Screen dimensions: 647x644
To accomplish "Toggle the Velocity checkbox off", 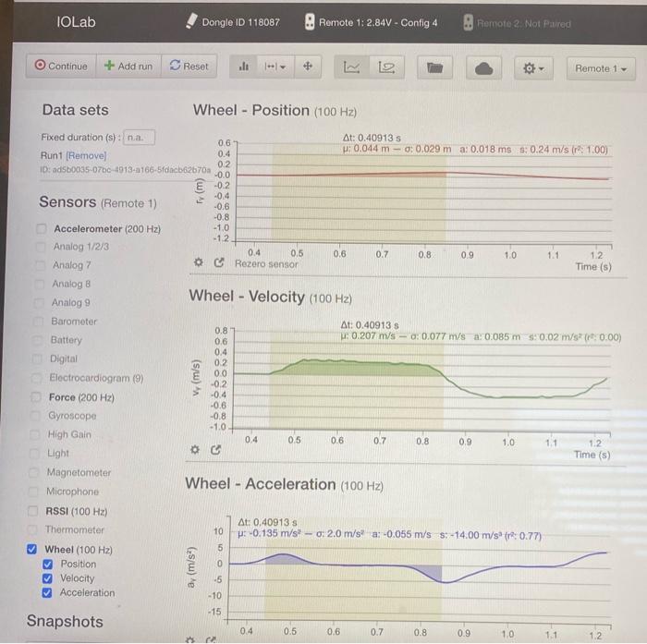I will coord(47,578).
